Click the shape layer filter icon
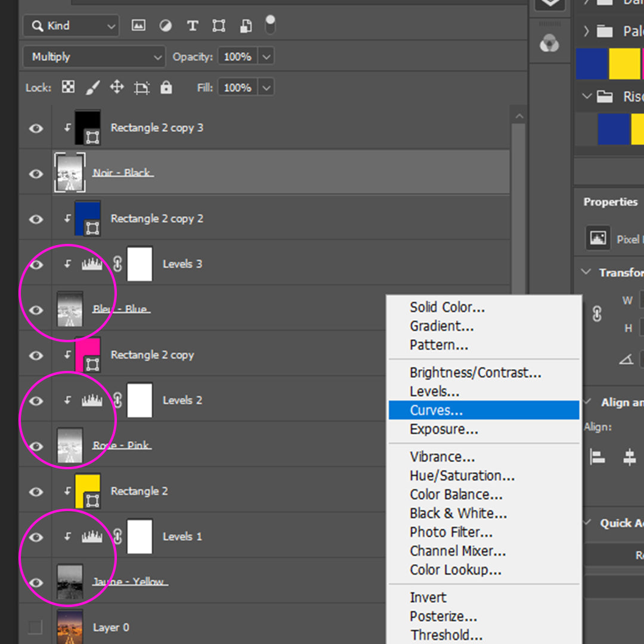644x644 pixels. 219,26
